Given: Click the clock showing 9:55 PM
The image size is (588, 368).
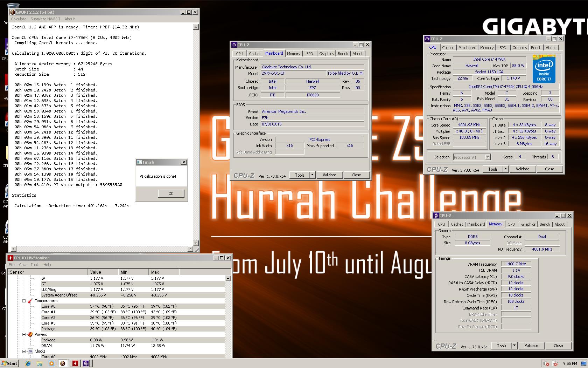Looking at the screenshot, I should tap(570, 364).
